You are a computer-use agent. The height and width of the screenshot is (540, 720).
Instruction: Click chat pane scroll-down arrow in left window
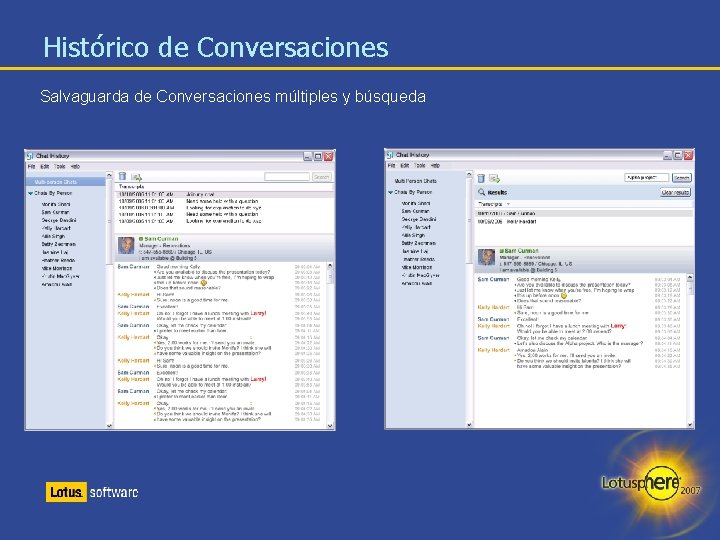[x=330, y=426]
